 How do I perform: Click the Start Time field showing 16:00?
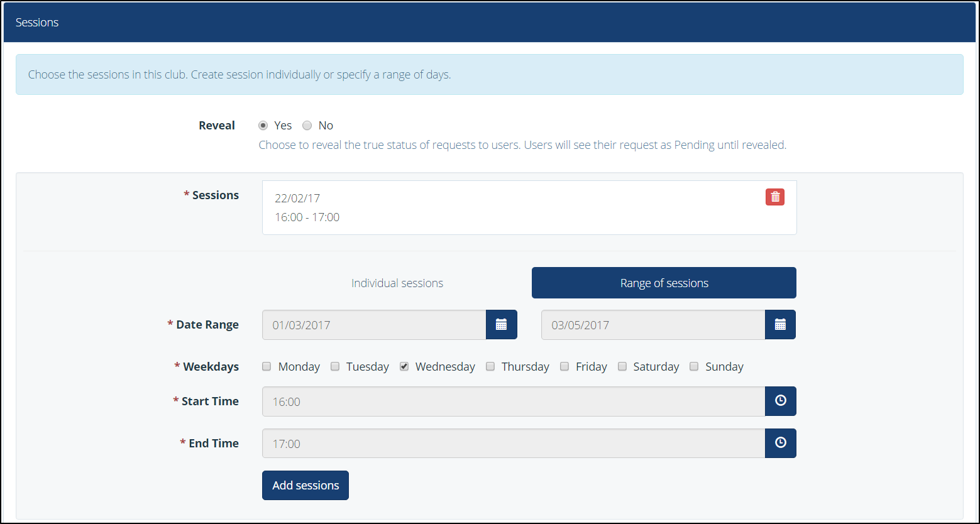point(514,401)
